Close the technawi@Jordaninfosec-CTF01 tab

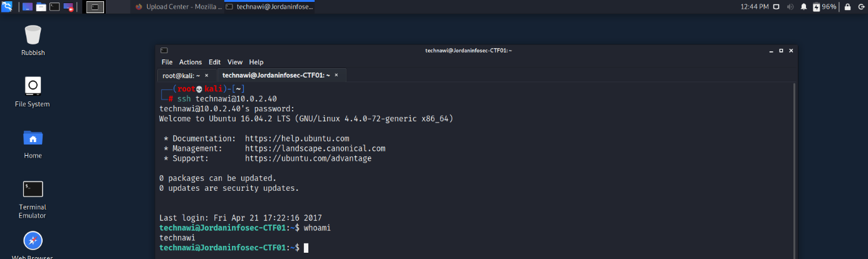tap(337, 75)
